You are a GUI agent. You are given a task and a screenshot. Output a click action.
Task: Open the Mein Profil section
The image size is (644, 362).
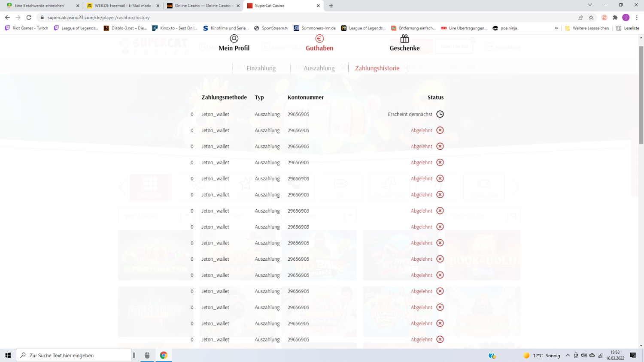click(234, 43)
